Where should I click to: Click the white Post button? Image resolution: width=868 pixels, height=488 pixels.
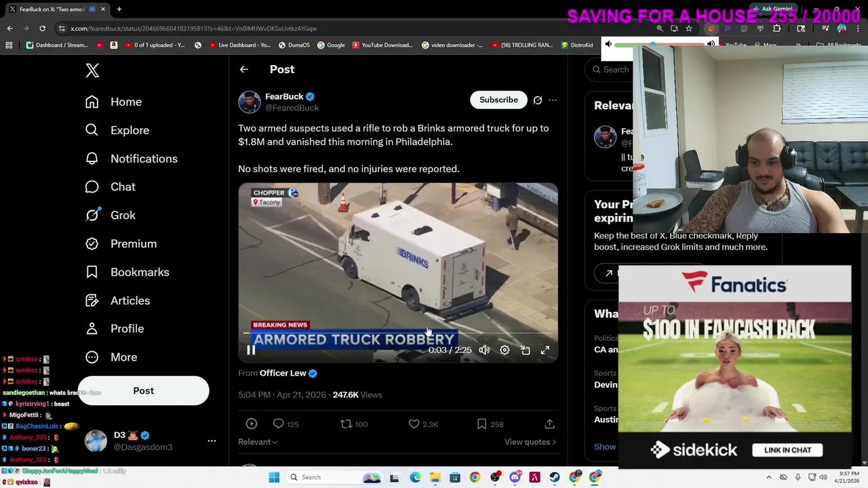pos(143,390)
